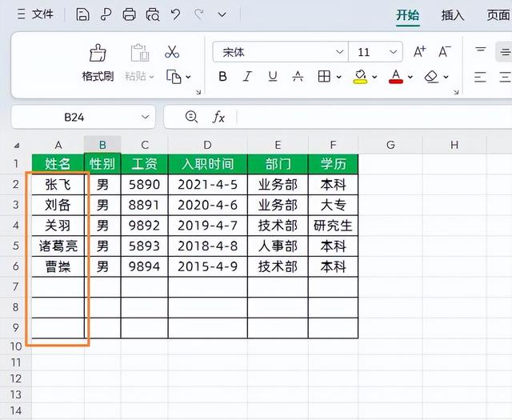Image resolution: width=512 pixels, height=420 pixels.
Task: Click the cell with 2021-4-5
Action: click(208, 185)
